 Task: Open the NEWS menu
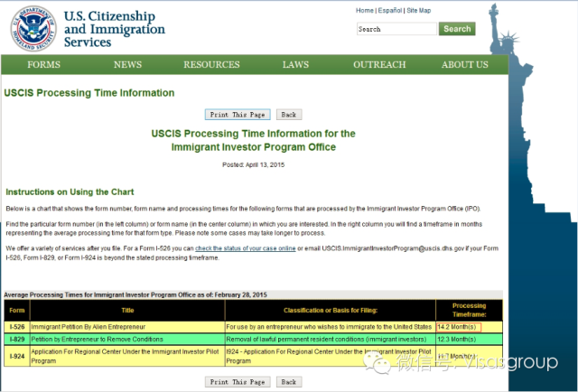127,64
